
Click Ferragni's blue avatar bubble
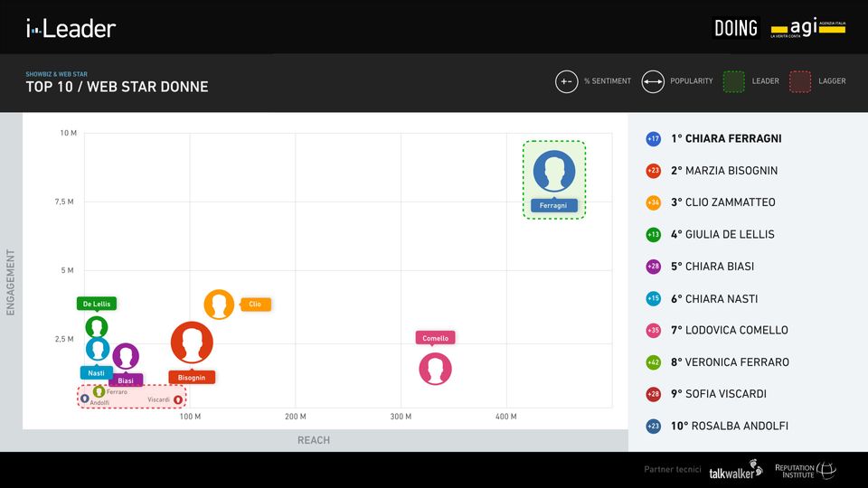[x=554, y=171]
